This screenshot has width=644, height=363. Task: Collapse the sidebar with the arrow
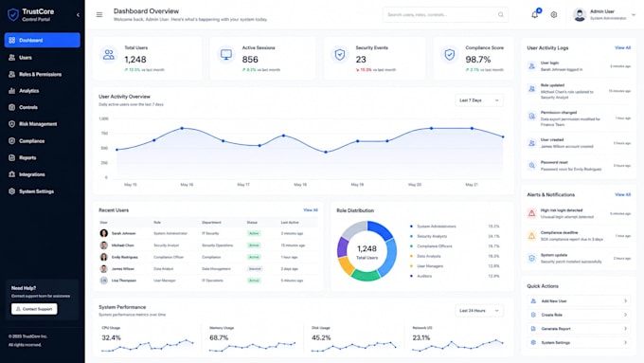(x=78, y=15)
